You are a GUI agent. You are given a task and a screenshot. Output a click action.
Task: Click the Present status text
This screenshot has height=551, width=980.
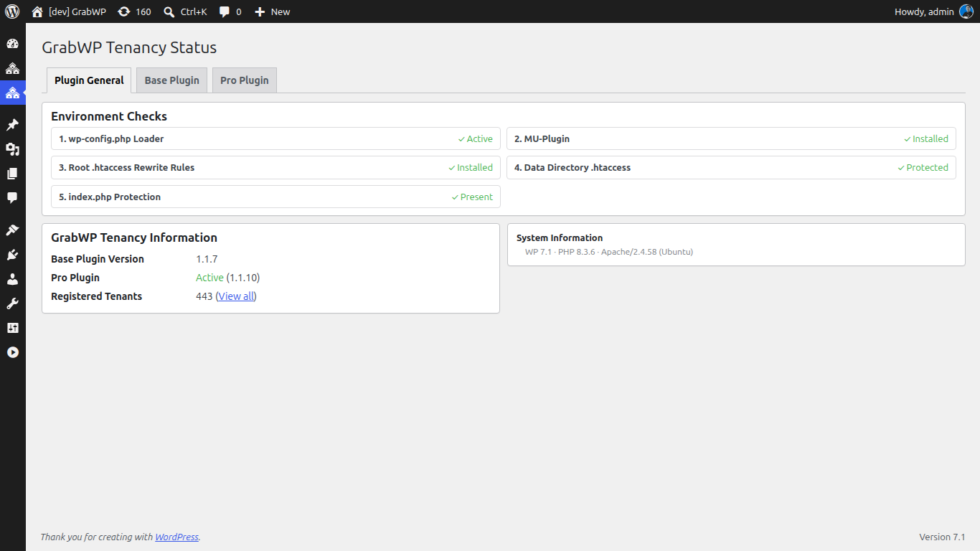[x=472, y=197]
